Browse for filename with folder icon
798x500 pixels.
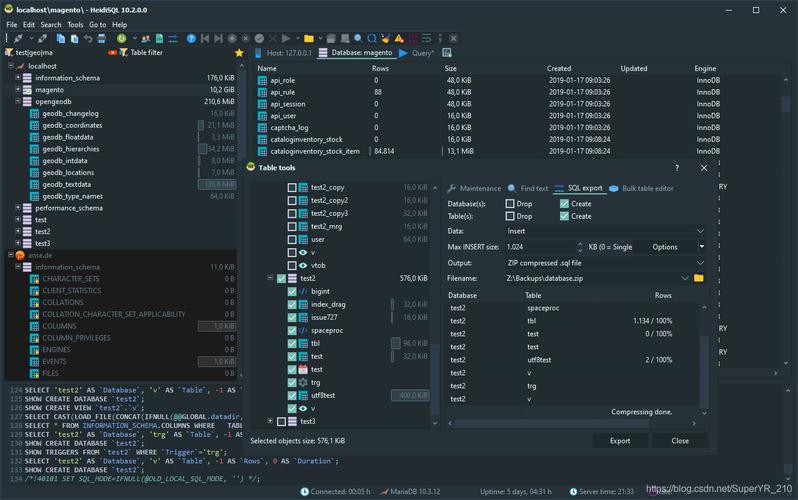pos(699,278)
